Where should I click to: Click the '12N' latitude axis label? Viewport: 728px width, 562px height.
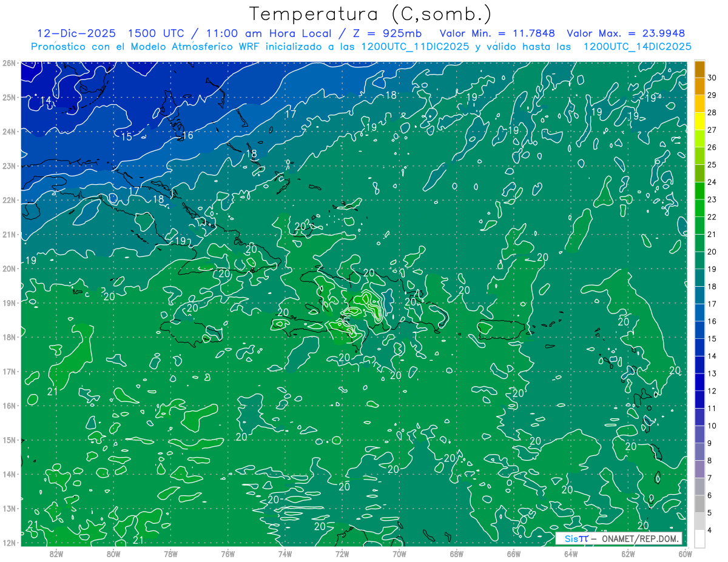pos(8,543)
